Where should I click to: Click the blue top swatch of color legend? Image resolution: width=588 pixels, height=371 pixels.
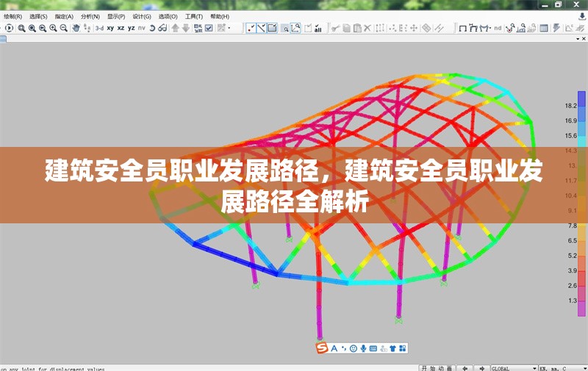(x=581, y=98)
